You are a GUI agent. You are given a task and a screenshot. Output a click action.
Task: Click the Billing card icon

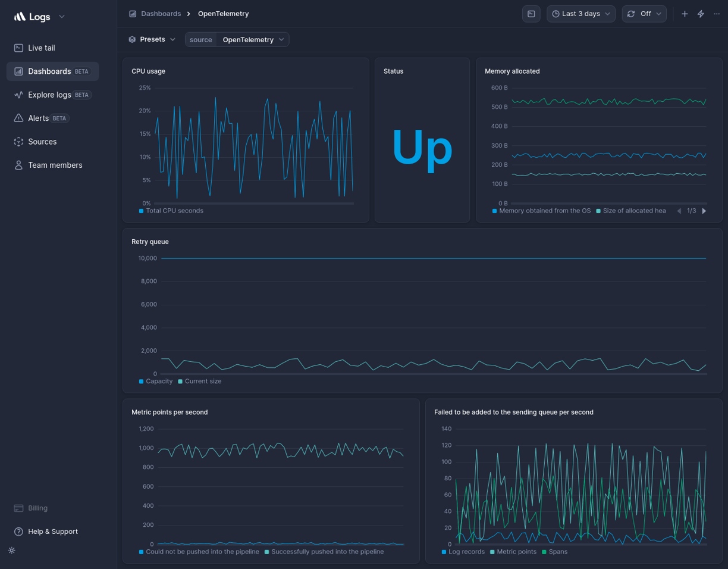18,508
